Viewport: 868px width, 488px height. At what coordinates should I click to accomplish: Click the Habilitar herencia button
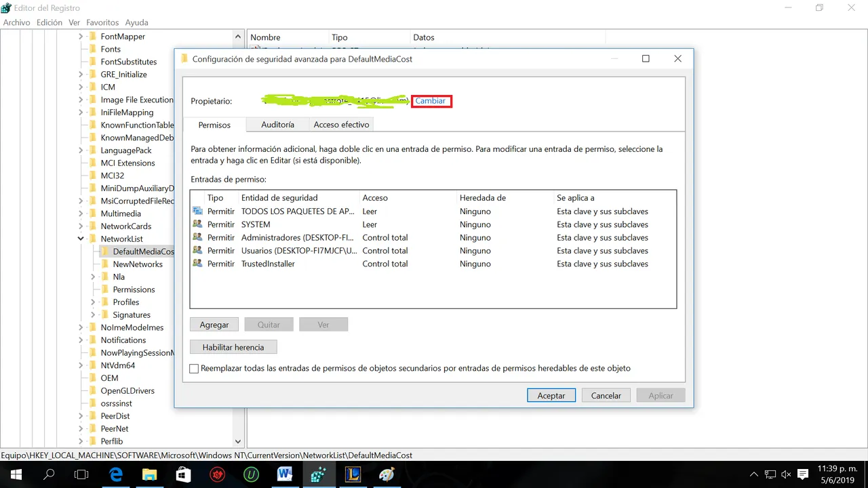point(233,347)
